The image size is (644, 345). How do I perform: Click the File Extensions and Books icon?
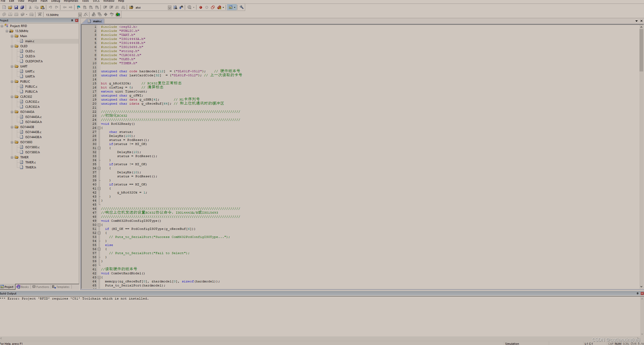(94, 14)
